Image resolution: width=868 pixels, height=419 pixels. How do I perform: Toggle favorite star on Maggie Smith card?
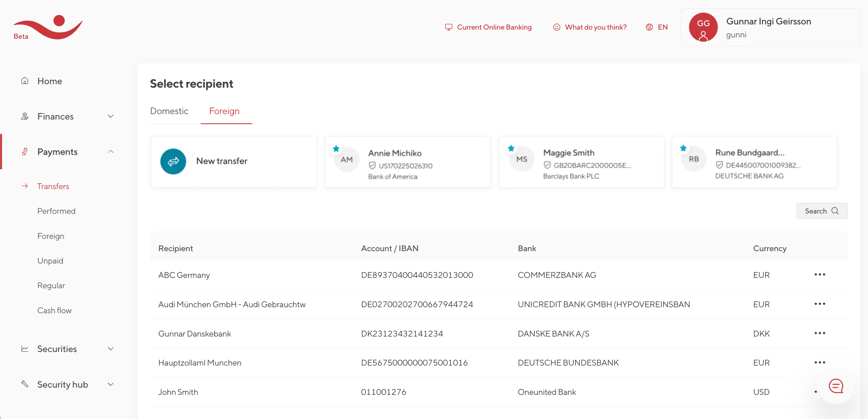(x=511, y=148)
